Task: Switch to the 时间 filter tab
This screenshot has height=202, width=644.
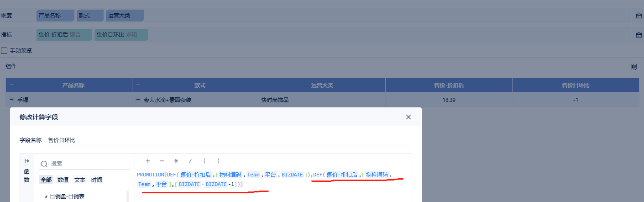Action: (97, 180)
